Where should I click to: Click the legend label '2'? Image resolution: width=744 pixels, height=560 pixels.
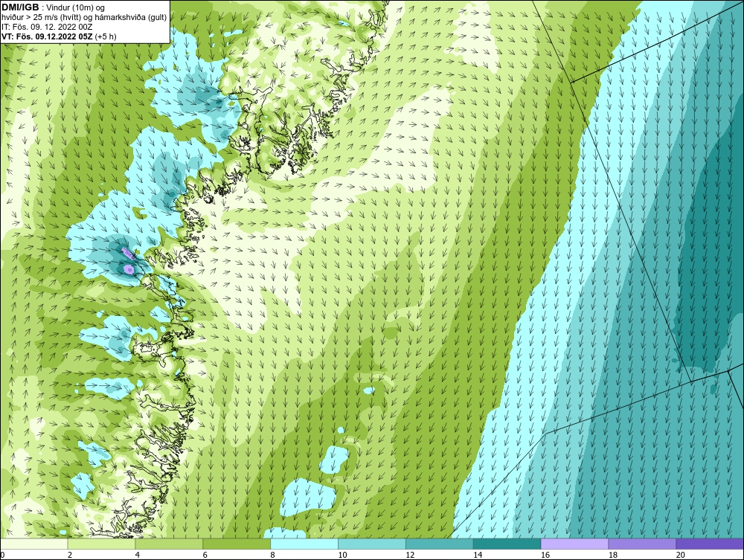(x=70, y=555)
